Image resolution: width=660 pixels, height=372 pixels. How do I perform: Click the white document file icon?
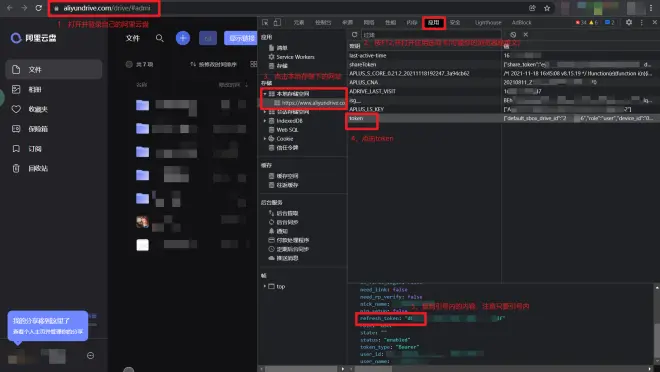click(x=142, y=244)
